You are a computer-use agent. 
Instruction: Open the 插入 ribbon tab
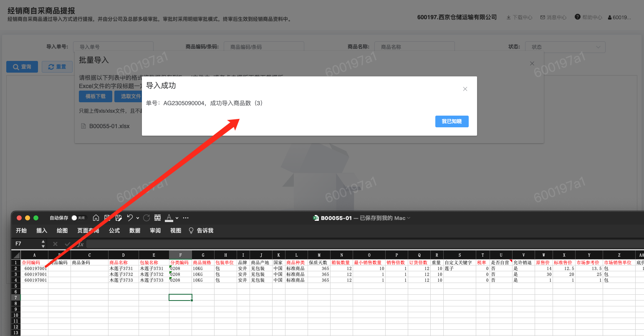pyautogui.click(x=42, y=230)
